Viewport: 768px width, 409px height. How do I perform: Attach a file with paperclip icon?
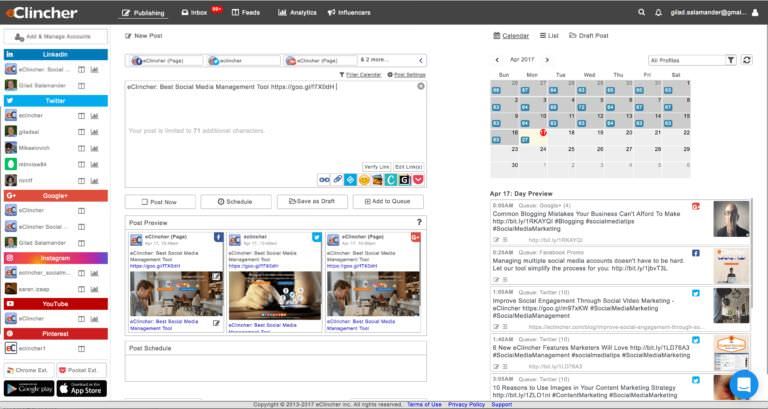click(x=337, y=180)
